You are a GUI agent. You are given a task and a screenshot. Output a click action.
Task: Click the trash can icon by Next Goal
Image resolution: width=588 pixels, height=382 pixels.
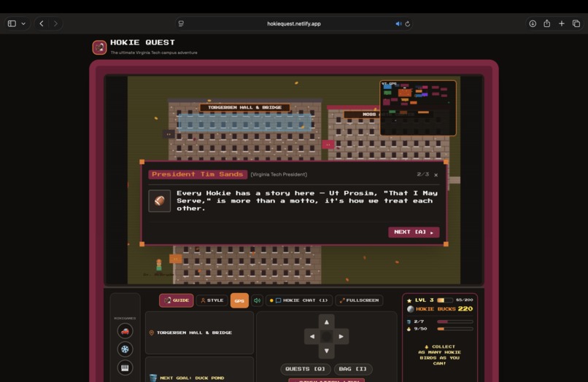pos(153,378)
